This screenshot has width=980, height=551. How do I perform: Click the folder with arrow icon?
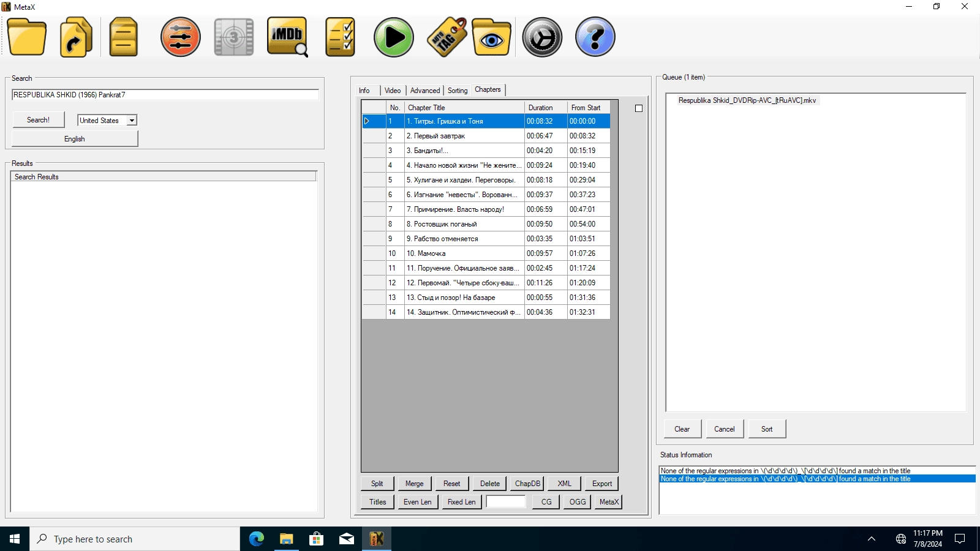pos(76,37)
